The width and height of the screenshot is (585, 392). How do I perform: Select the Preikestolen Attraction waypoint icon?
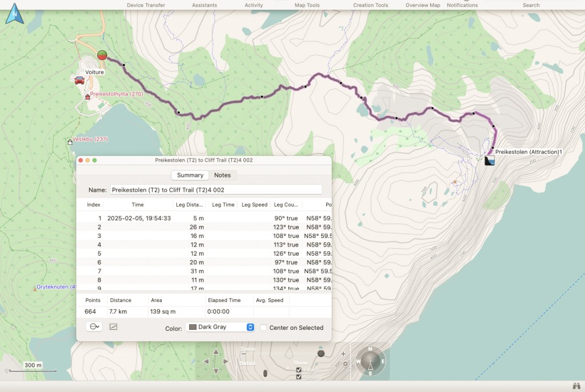coord(490,161)
